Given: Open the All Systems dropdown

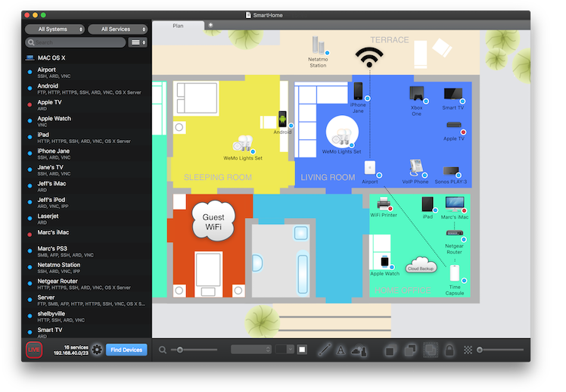Looking at the screenshot, I should coord(55,29).
